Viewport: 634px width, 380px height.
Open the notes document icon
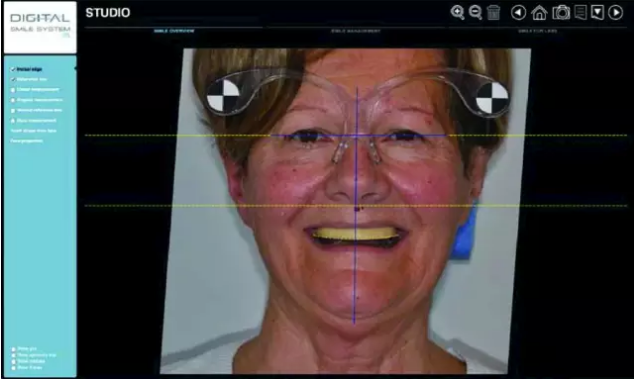581,13
